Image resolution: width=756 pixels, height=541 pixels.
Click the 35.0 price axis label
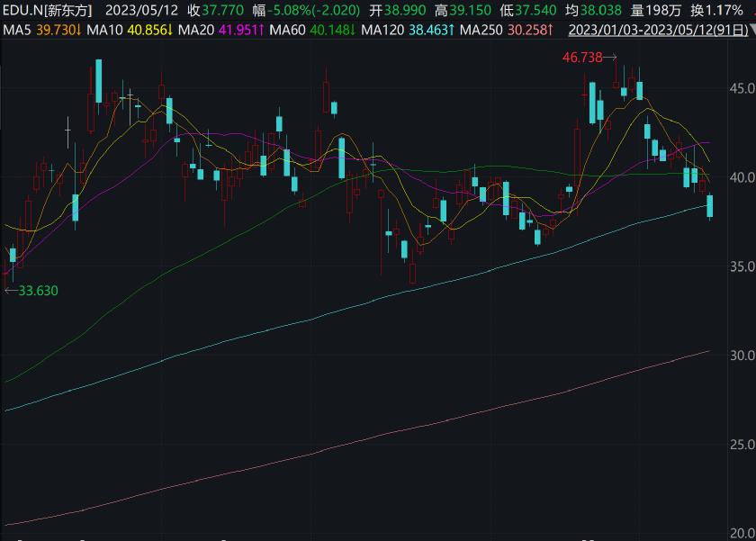742,266
